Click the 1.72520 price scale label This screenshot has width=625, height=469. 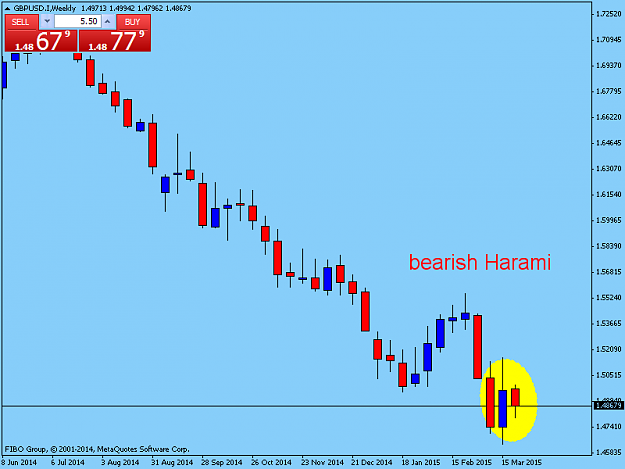(x=608, y=14)
